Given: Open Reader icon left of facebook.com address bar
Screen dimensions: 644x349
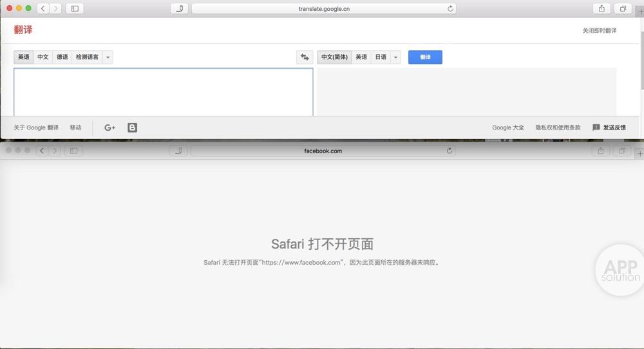Looking at the screenshot, I should point(178,151).
